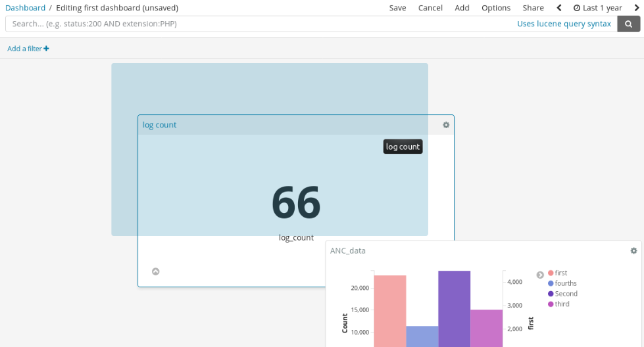
Task: Open log count panel gear settings
Action: pos(446,125)
